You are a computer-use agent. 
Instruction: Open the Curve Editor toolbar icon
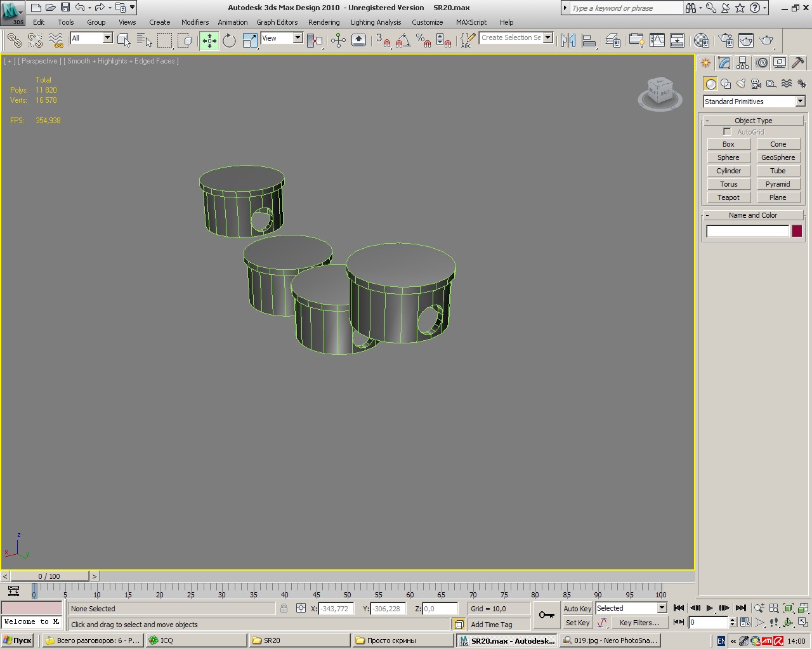click(x=657, y=41)
